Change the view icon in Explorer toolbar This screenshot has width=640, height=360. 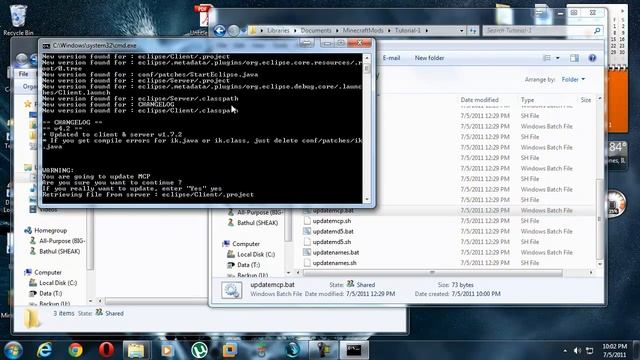(x=547, y=58)
